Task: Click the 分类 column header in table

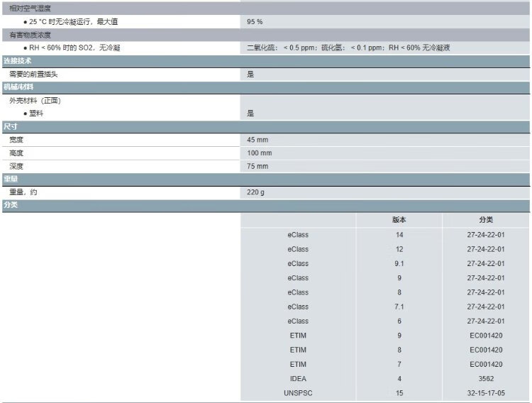Action: (x=486, y=220)
